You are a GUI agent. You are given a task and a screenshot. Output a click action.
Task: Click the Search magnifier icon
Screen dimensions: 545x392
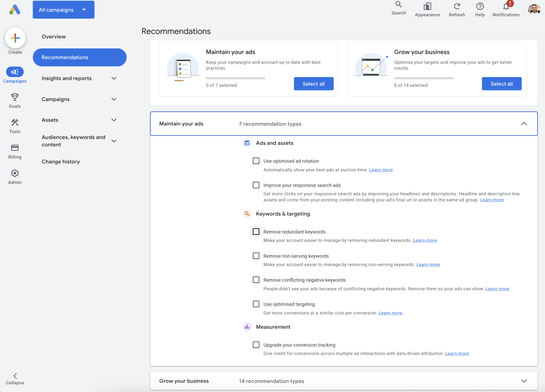[x=398, y=4]
